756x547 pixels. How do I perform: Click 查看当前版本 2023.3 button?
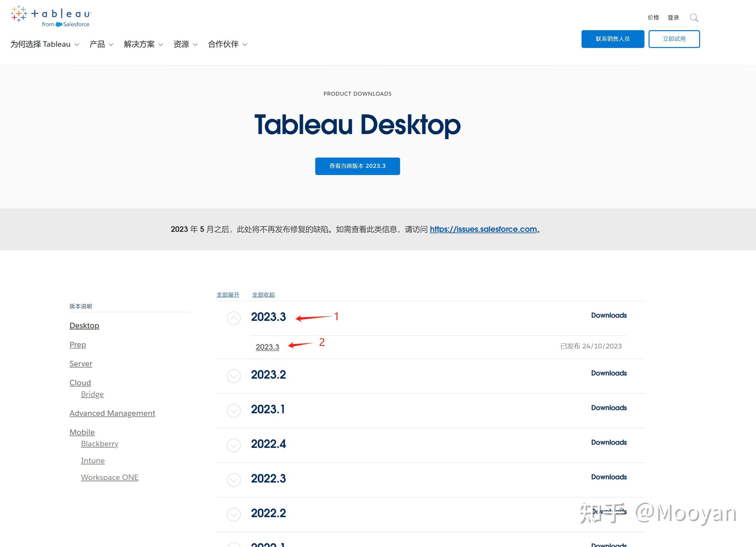click(x=357, y=166)
